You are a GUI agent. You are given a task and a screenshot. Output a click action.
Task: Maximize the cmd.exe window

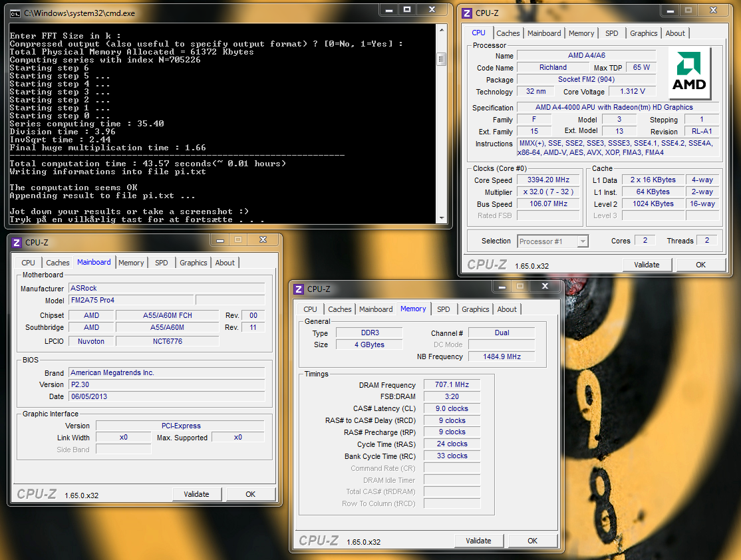tap(407, 10)
